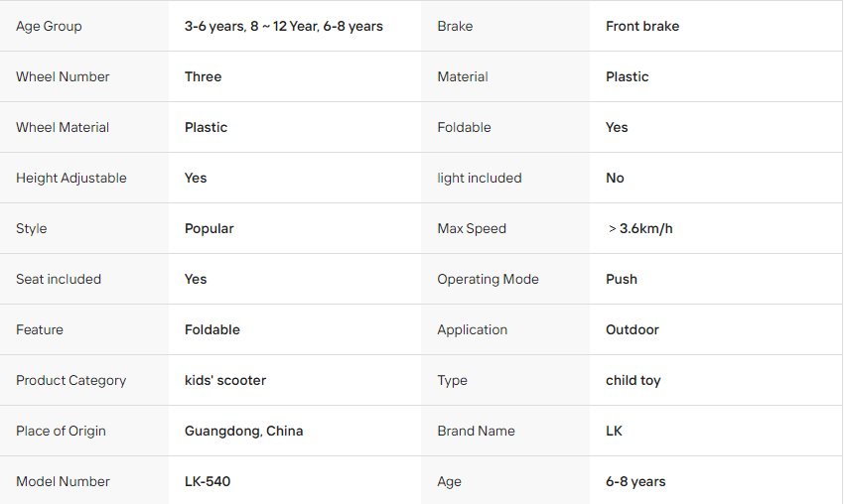Select the Height Adjustable label

pyautogui.click(x=71, y=178)
